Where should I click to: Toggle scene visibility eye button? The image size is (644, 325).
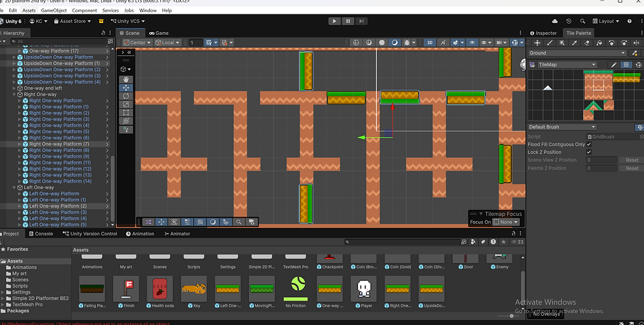[x=472, y=42]
